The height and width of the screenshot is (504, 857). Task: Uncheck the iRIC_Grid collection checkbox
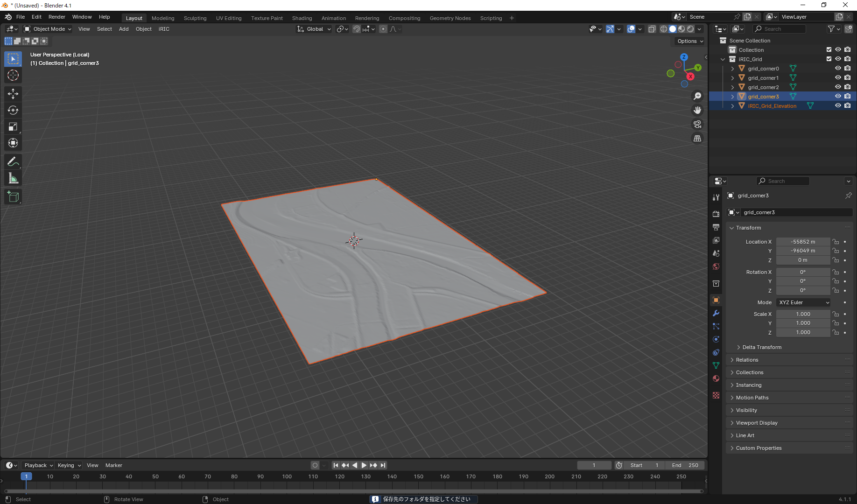click(x=829, y=59)
